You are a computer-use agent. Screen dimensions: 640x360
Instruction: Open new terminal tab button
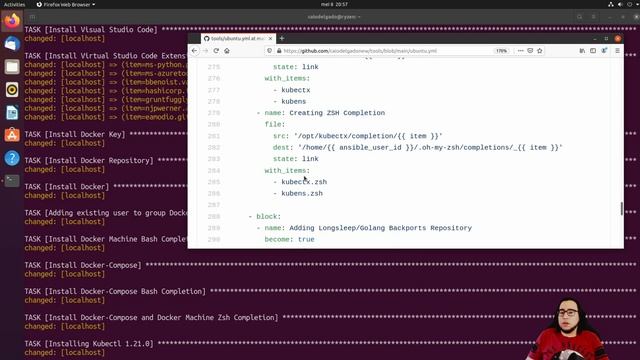pyautogui.click(x=32, y=17)
